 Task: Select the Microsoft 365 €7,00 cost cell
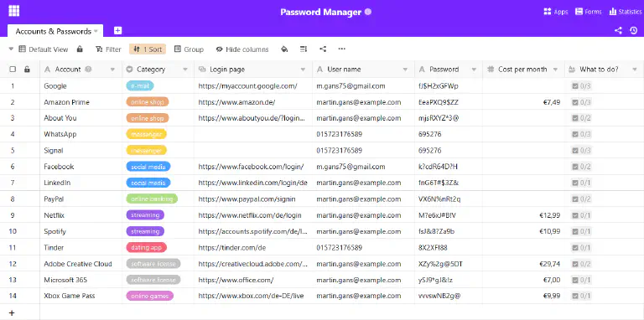pyautogui.click(x=523, y=280)
